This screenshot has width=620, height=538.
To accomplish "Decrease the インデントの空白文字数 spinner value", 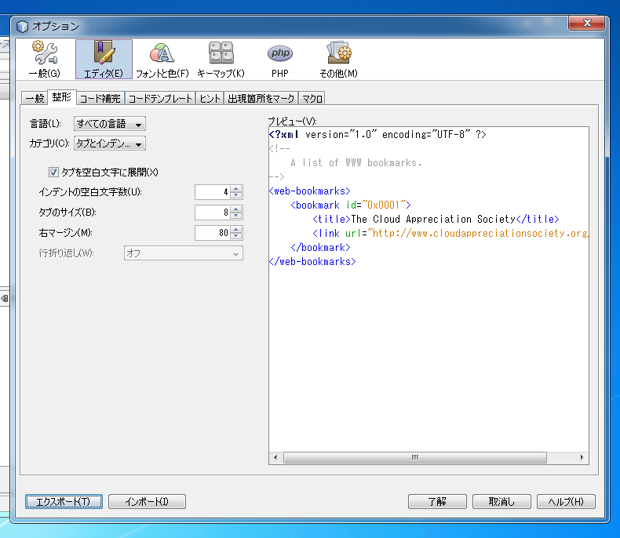I will pyautogui.click(x=236, y=195).
